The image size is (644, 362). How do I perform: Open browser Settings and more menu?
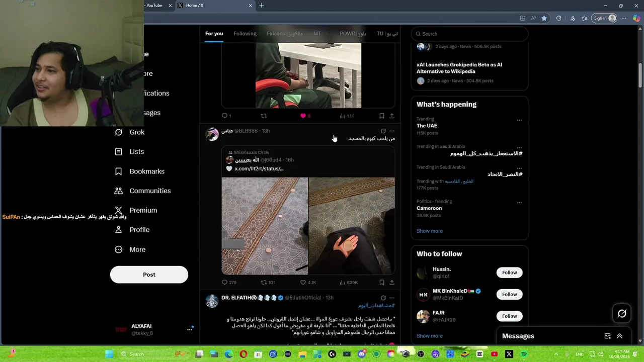pos(624,18)
